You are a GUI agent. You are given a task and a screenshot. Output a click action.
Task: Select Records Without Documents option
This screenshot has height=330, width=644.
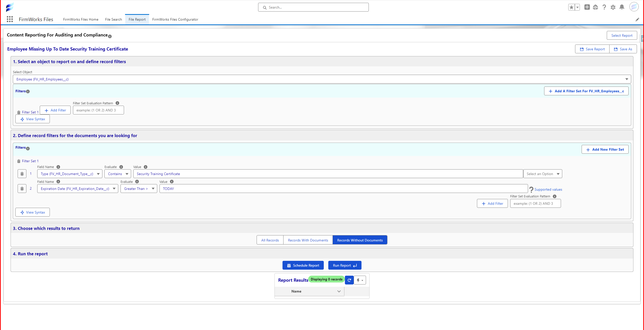pos(360,240)
